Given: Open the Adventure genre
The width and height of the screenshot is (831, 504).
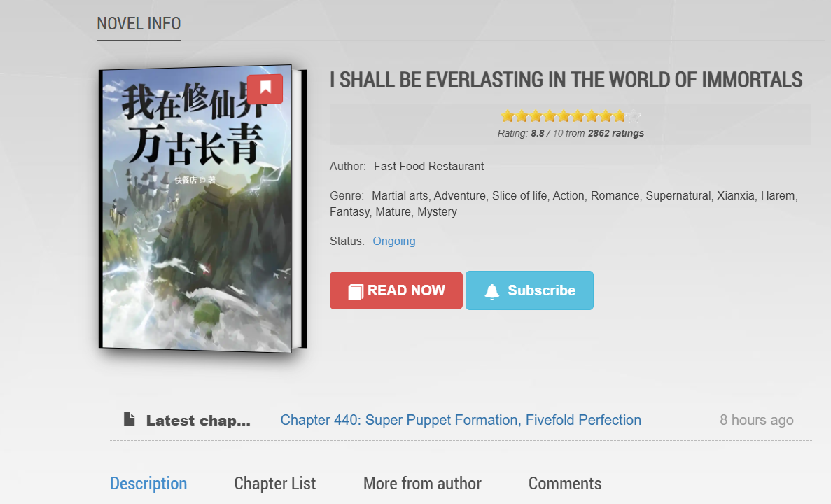Looking at the screenshot, I should 459,195.
